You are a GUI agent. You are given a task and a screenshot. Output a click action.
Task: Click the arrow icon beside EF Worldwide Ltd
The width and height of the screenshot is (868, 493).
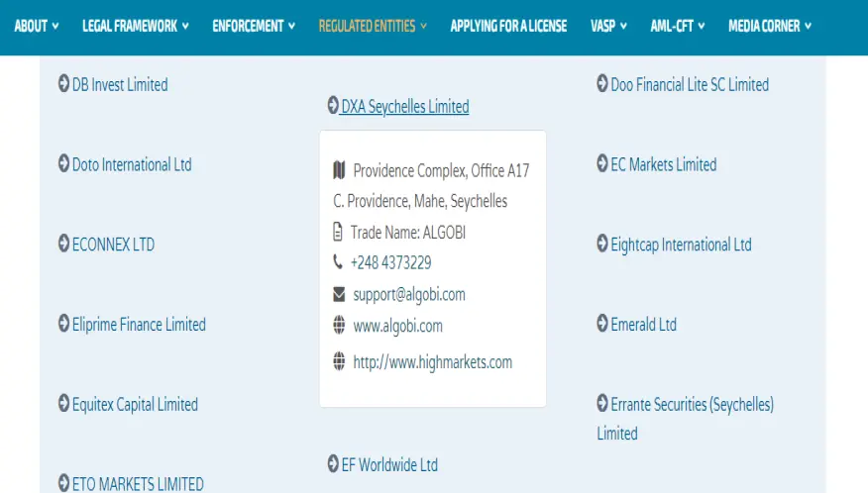click(x=333, y=463)
